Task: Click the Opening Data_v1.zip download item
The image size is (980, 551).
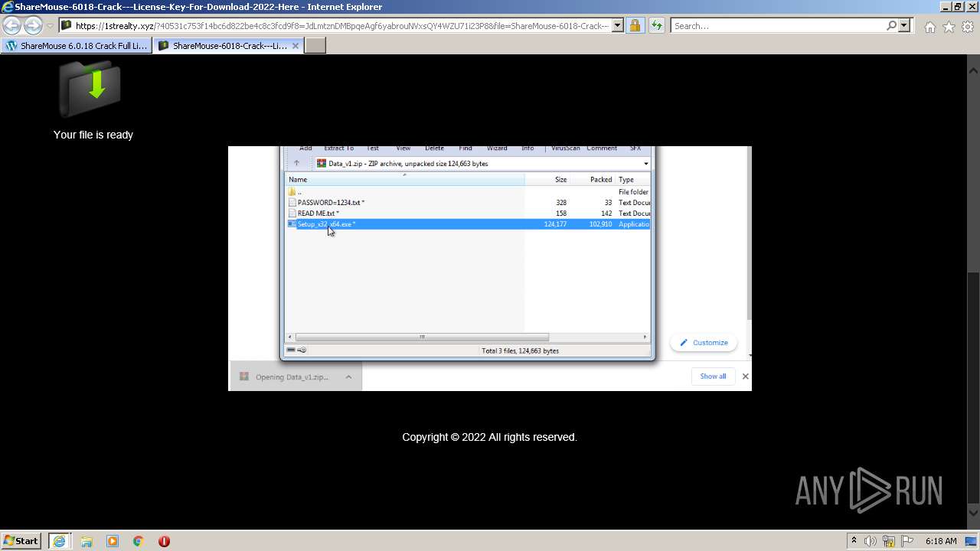Action: [296, 377]
